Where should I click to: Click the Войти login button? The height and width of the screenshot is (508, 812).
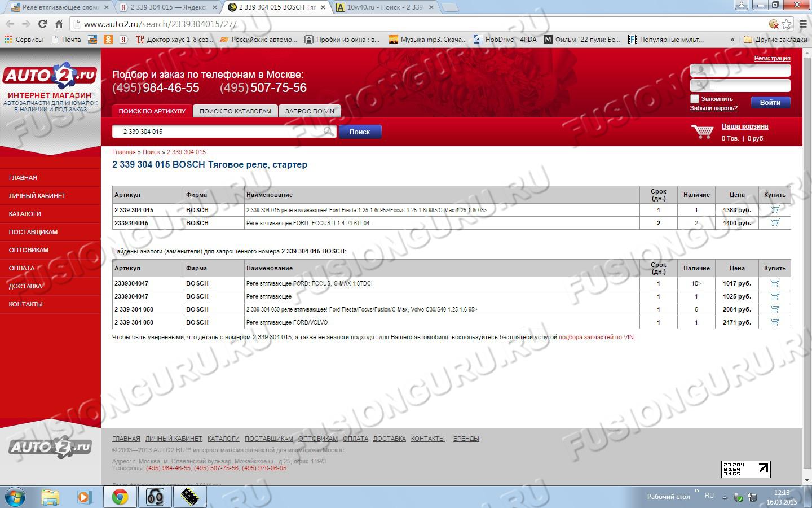(x=770, y=102)
